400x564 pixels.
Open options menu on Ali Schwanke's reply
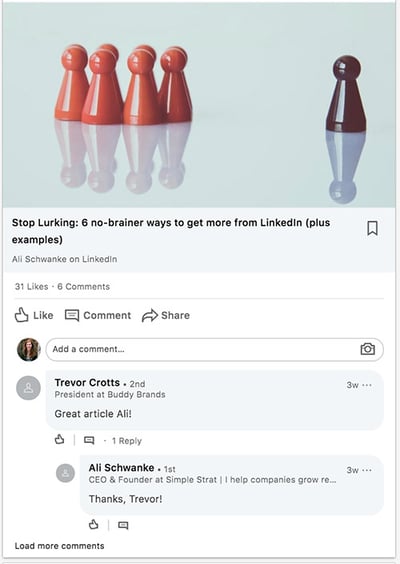click(367, 470)
